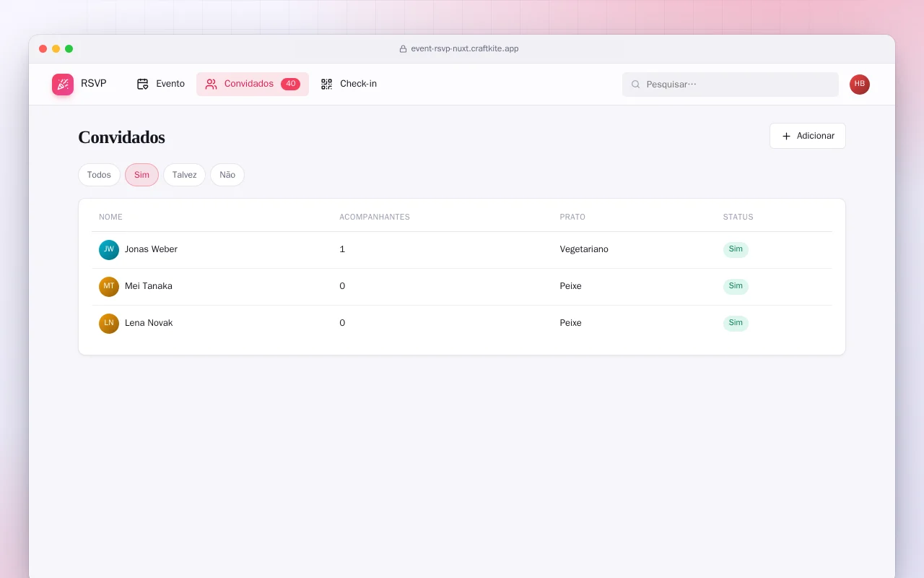
Task: Click the calendar icon beside Evento
Action: tap(143, 84)
